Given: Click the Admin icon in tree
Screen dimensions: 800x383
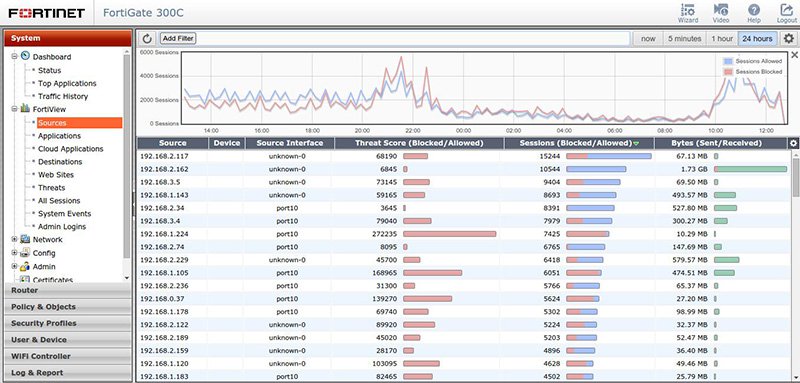Looking at the screenshot, I should [x=25, y=266].
